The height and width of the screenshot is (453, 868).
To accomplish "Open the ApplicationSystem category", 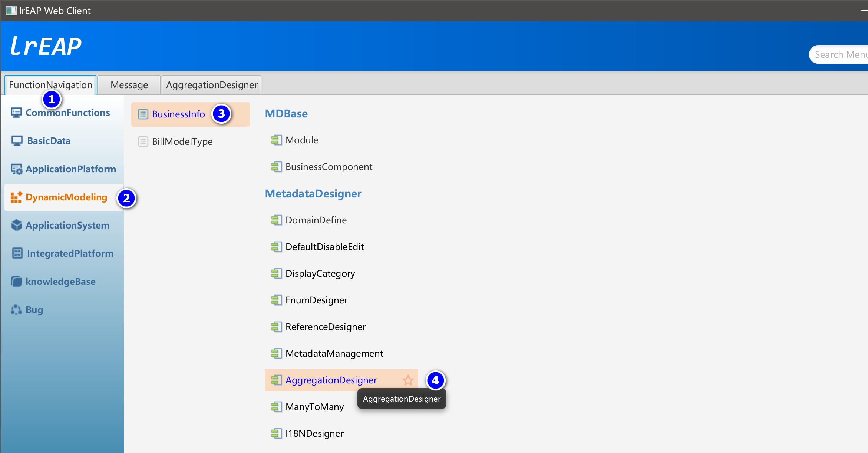I will coord(64,225).
